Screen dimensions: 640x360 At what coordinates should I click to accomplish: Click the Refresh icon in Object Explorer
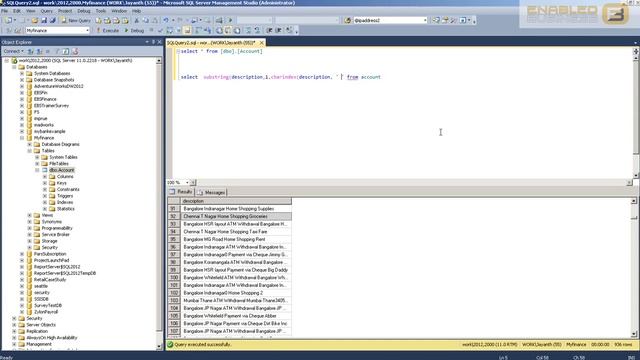point(66,51)
